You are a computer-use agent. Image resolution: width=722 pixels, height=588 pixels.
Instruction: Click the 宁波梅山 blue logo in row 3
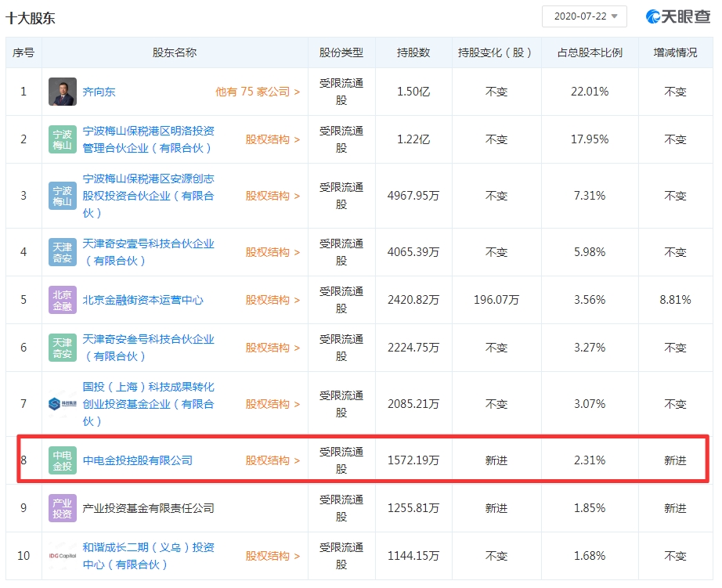[63, 196]
